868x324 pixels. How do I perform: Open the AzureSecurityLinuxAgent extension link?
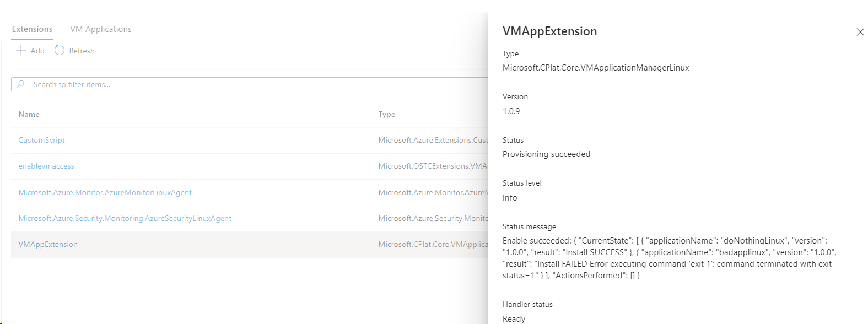click(x=125, y=218)
